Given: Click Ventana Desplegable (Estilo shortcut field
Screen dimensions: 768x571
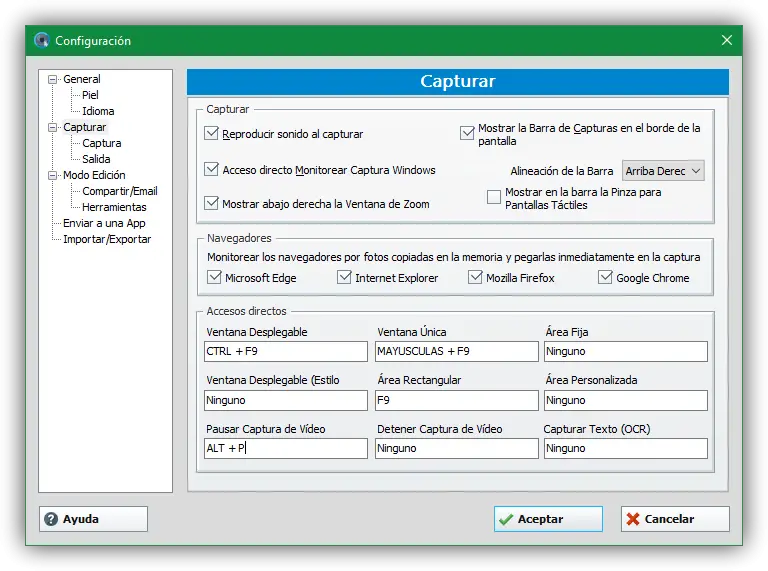Looking at the screenshot, I should 286,401.
